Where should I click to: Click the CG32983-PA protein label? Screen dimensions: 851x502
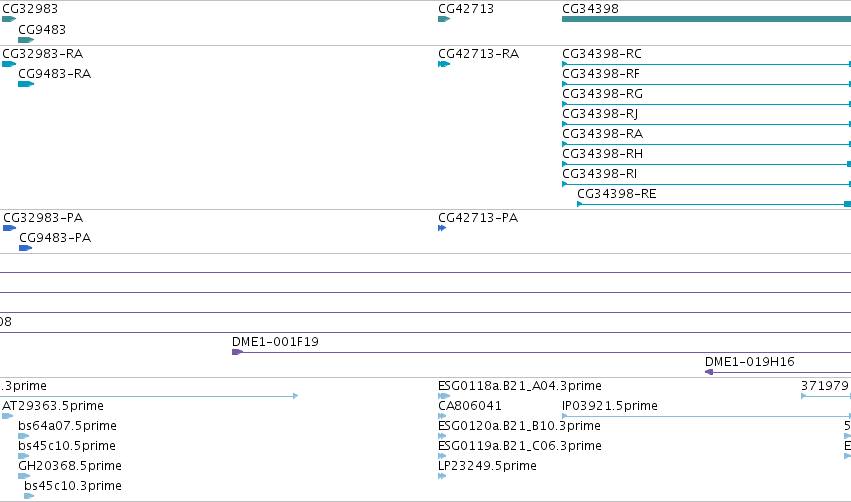tap(43, 218)
